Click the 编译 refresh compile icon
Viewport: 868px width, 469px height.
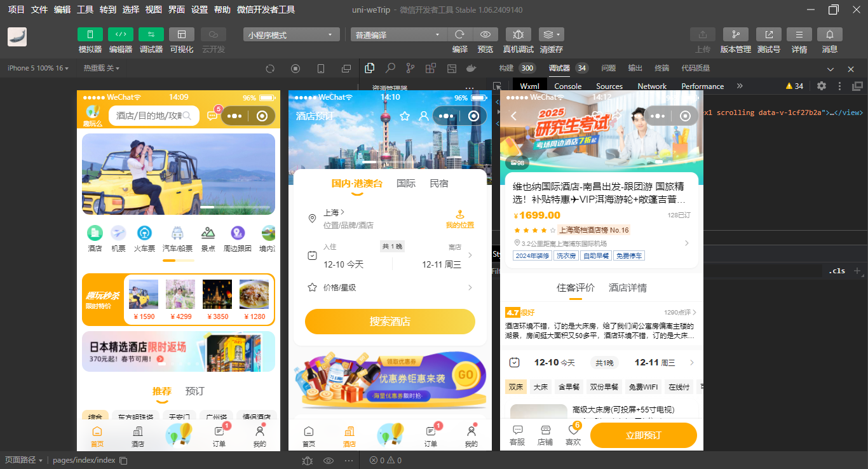(x=460, y=35)
